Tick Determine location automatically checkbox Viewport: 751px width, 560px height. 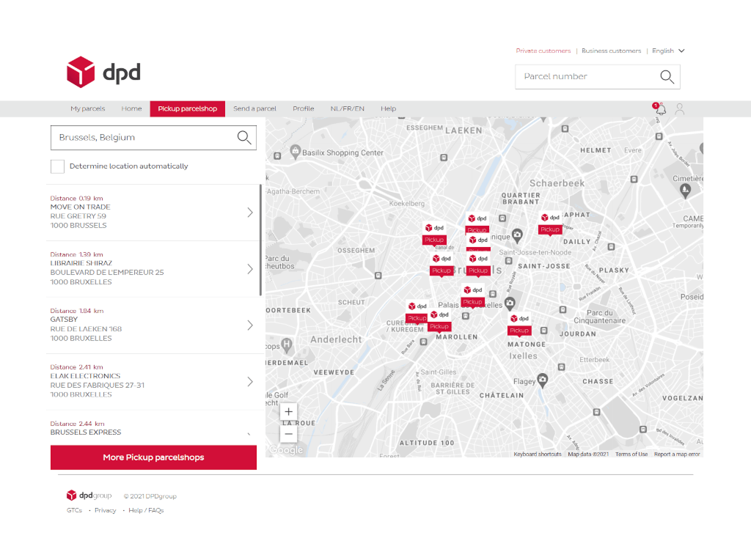click(x=57, y=166)
